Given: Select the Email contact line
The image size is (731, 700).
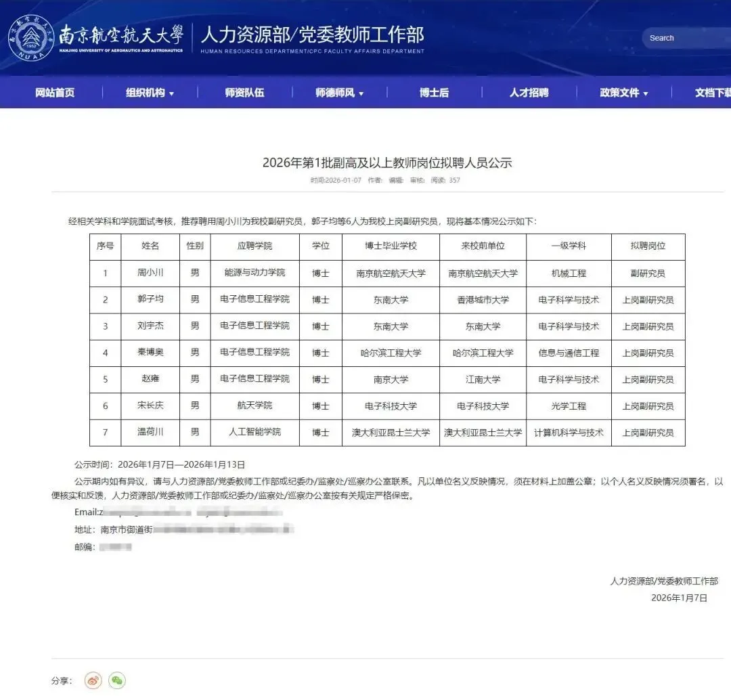Looking at the screenshot, I should (x=179, y=512).
